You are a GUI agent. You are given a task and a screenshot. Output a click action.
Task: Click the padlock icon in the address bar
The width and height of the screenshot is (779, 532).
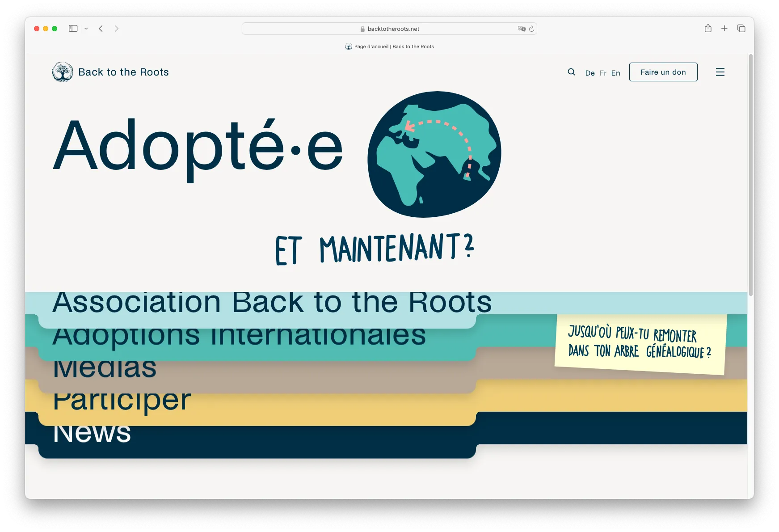[x=362, y=29]
